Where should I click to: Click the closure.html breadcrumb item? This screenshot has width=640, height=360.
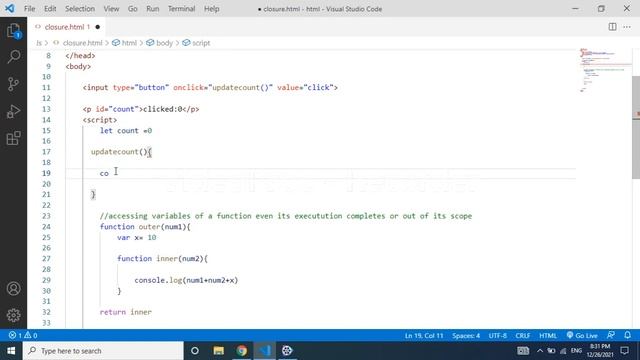pos(82,43)
